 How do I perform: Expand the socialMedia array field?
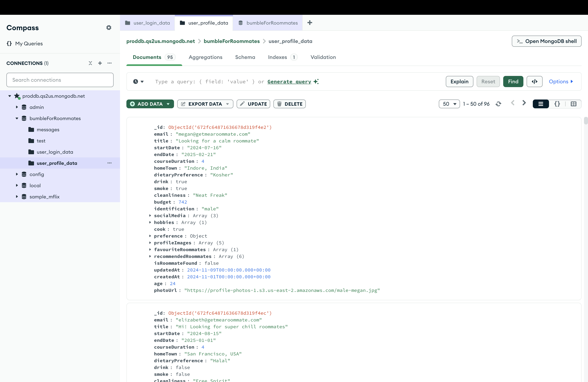(x=150, y=215)
